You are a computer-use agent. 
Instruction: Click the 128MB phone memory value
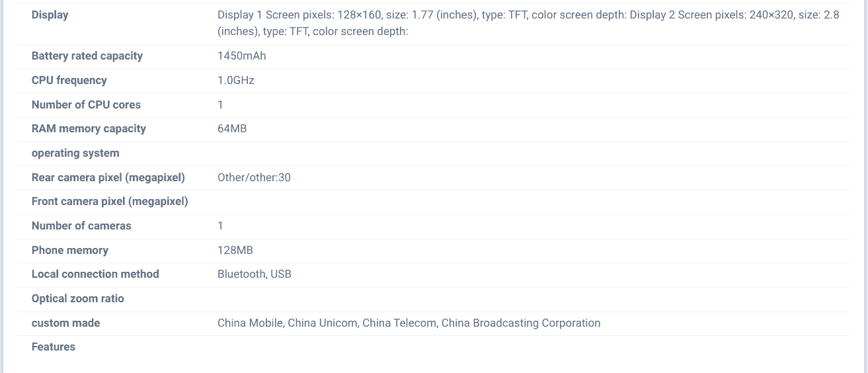click(235, 251)
